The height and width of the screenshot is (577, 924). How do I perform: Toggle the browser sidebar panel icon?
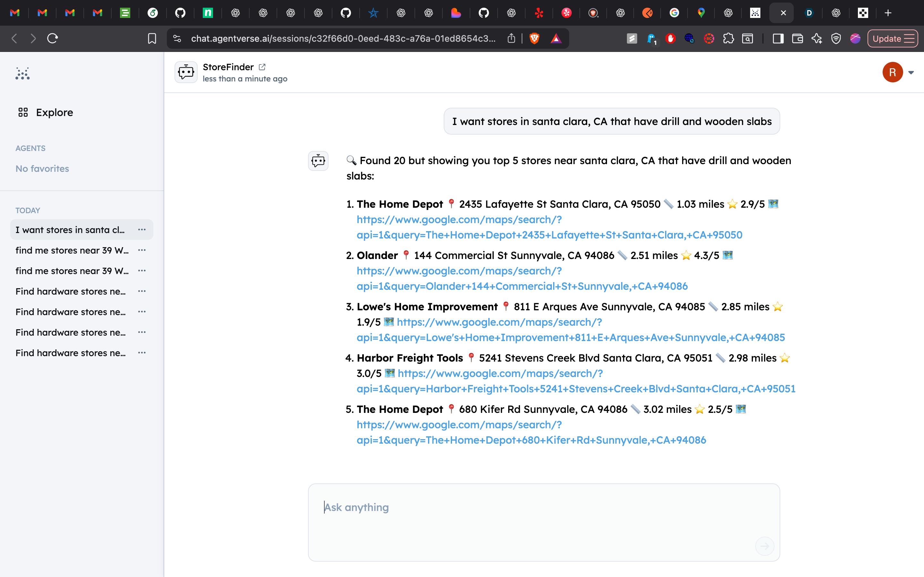(x=778, y=38)
